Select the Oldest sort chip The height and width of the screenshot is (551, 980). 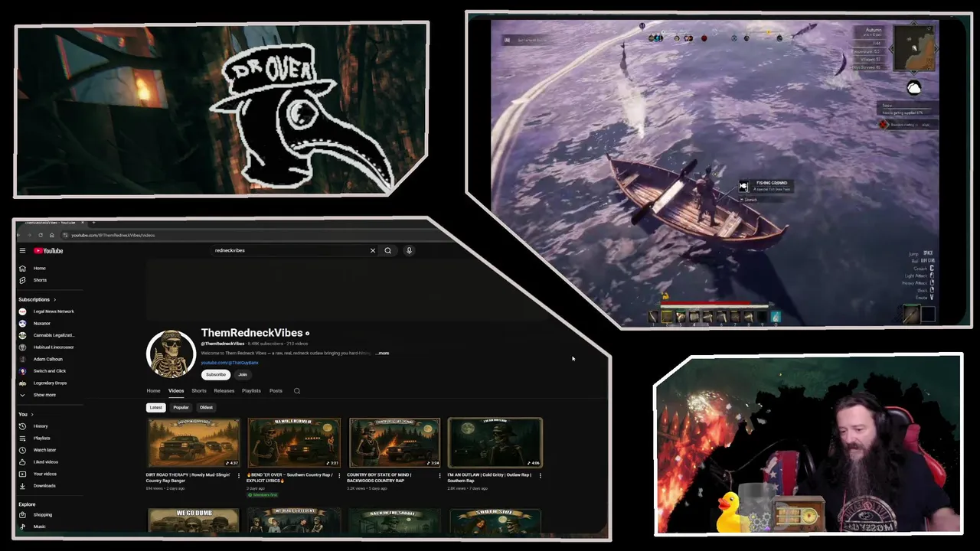point(206,407)
